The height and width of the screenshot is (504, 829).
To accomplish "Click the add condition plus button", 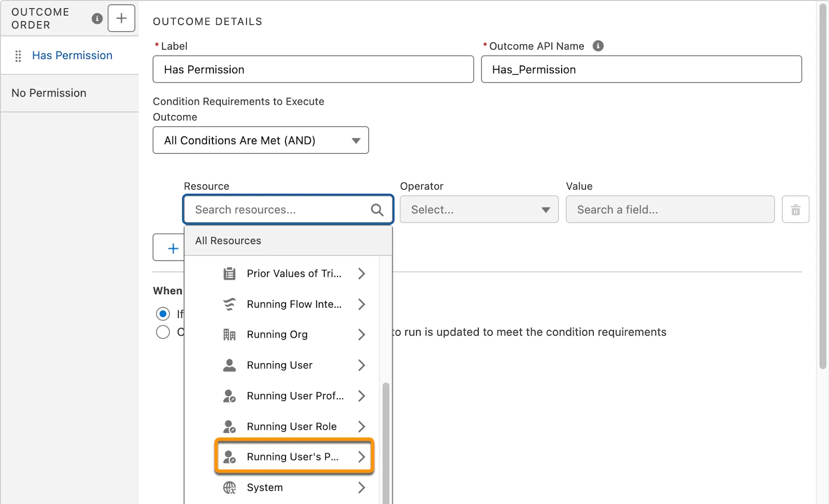I will pos(169,248).
